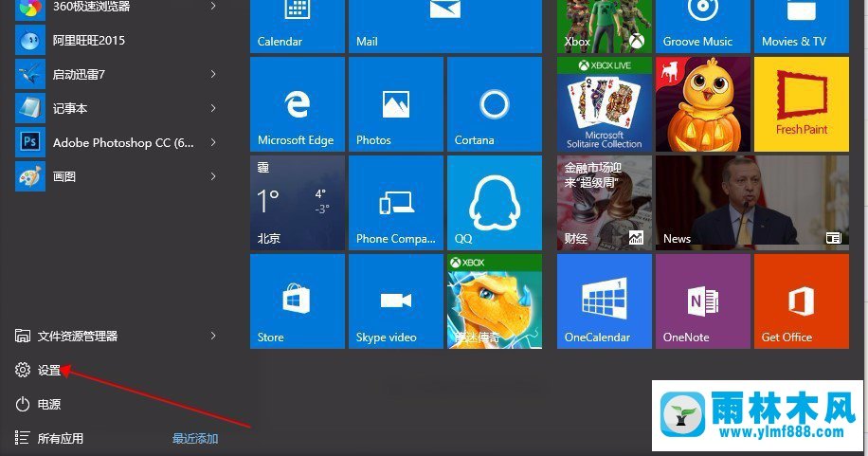The width and height of the screenshot is (868, 456).
Task: Open the Groove Music tile
Action: (x=702, y=26)
